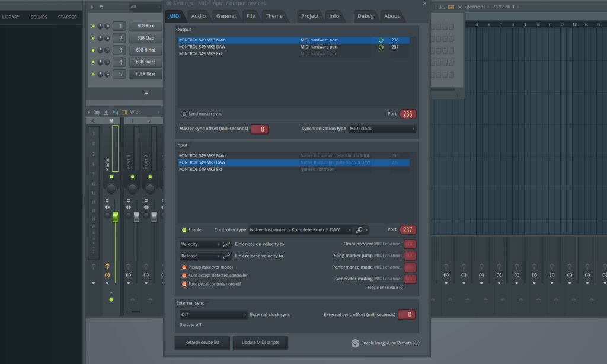Screen dimensions: 607x364
Task: Click the velocity link curve icon
Action: (x=226, y=244)
